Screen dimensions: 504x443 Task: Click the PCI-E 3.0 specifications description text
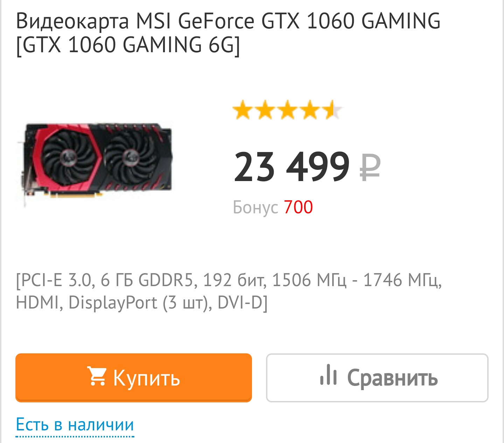[229, 291]
